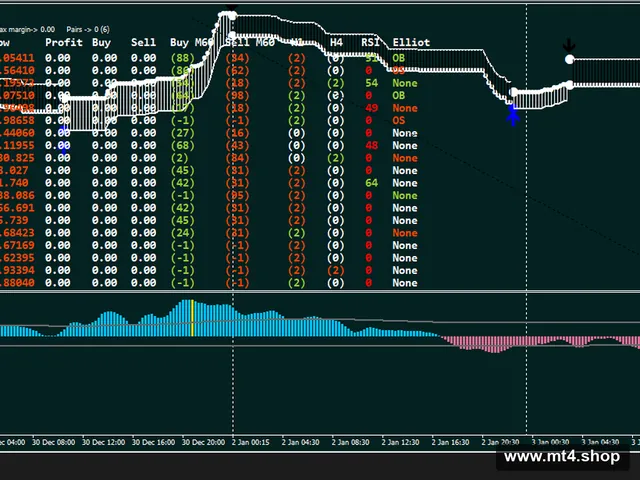
Task: Click the orange (2) H4 value in .93394 row
Action: pyautogui.click(x=336, y=270)
